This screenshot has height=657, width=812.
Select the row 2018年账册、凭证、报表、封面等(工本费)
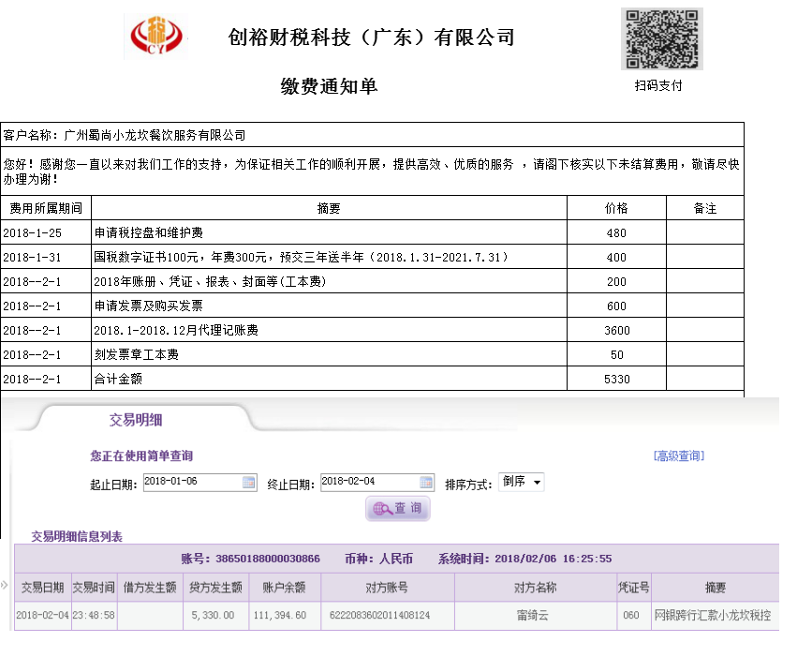click(372, 281)
